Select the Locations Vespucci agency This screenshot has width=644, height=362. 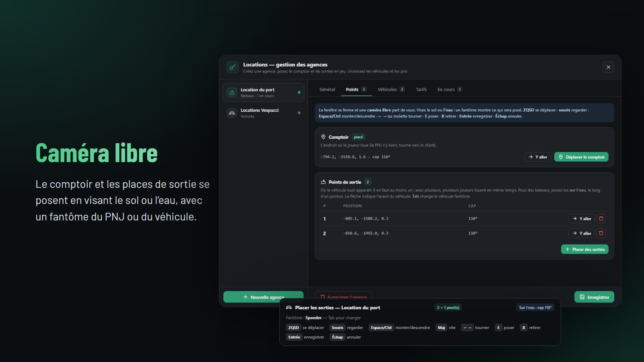[x=264, y=113]
